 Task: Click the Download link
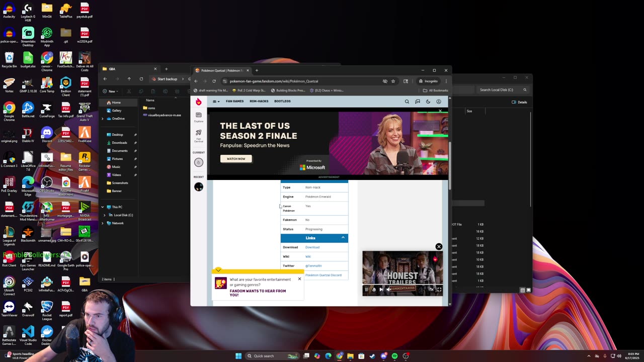point(312,247)
